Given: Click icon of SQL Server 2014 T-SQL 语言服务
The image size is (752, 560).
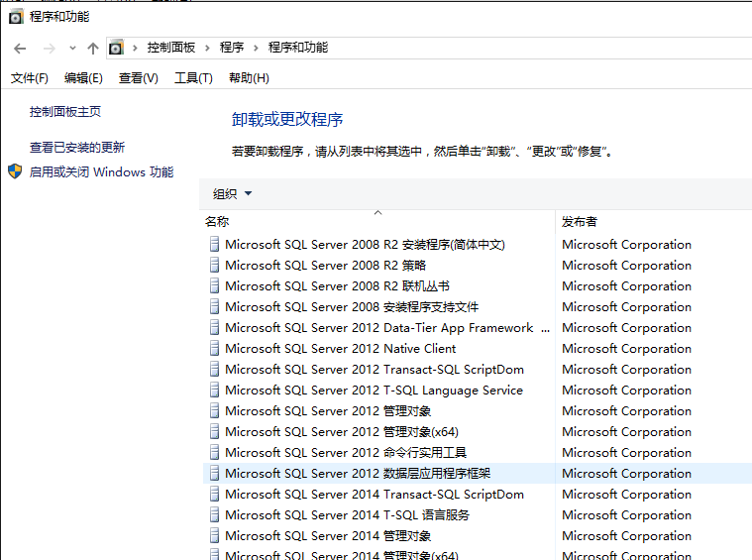Looking at the screenshot, I should click(x=214, y=514).
